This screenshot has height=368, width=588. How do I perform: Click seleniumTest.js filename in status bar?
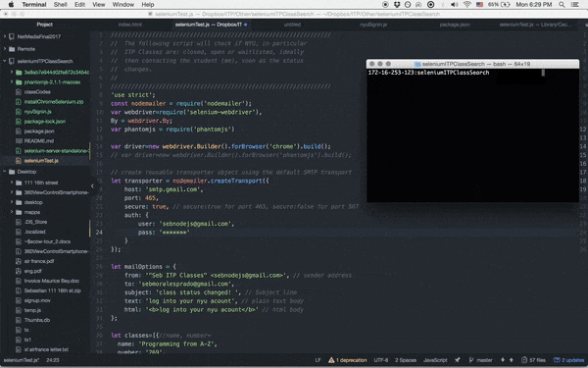tap(22, 360)
